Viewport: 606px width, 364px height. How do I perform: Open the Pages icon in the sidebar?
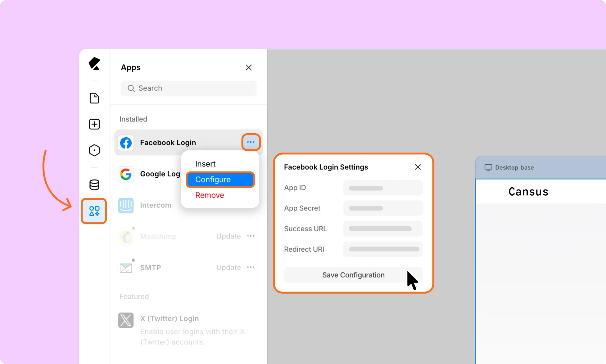(94, 98)
